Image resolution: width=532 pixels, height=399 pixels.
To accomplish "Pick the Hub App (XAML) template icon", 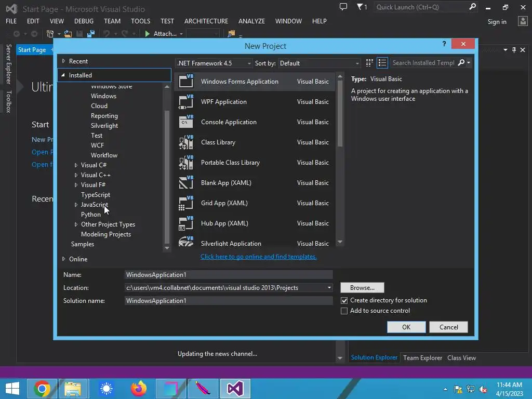I will pos(186,223).
